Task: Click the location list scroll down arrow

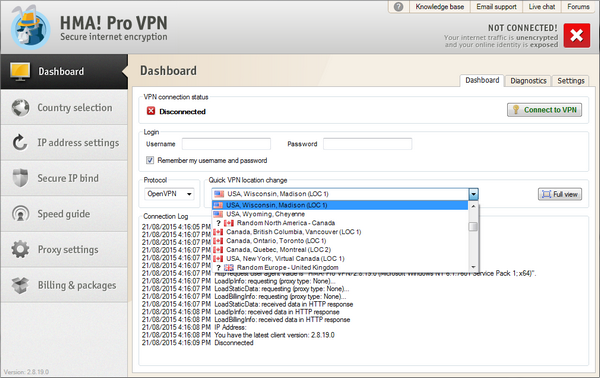Action: click(x=473, y=267)
